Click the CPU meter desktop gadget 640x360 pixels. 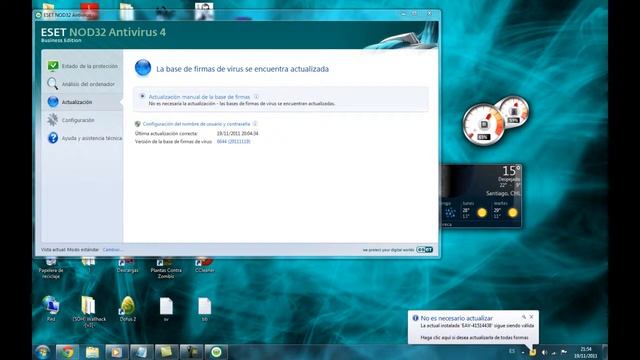coord(495,120)
